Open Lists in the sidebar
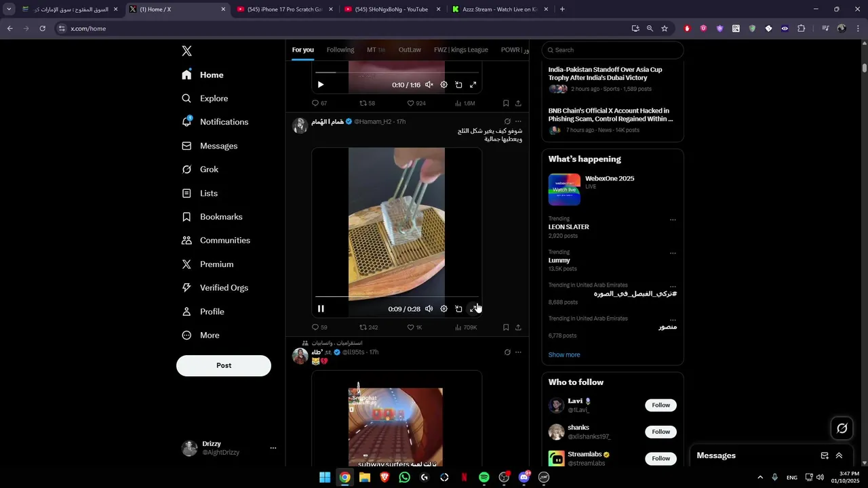This screenshot has height=488, width=868. pyautogui.click(x=200, y=193)
